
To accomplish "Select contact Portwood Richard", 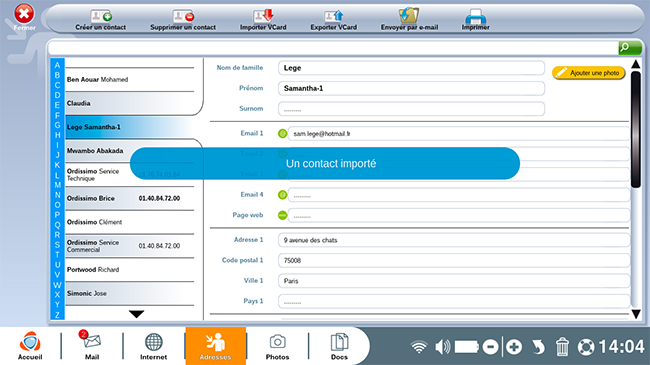I will point(130,270).
